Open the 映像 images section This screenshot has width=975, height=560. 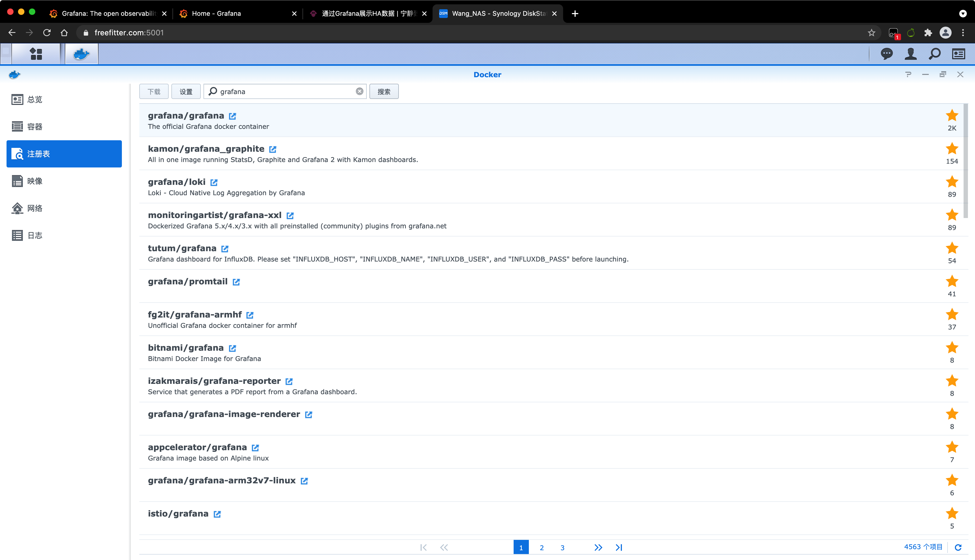(x=64, y=181)
